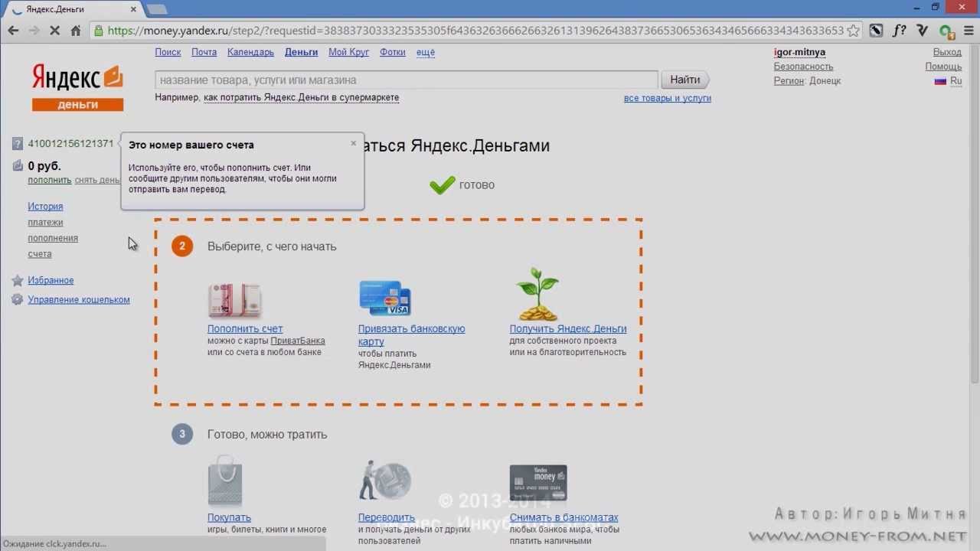
Task: Open Управление кошельком link
Action: click(79, 300)
